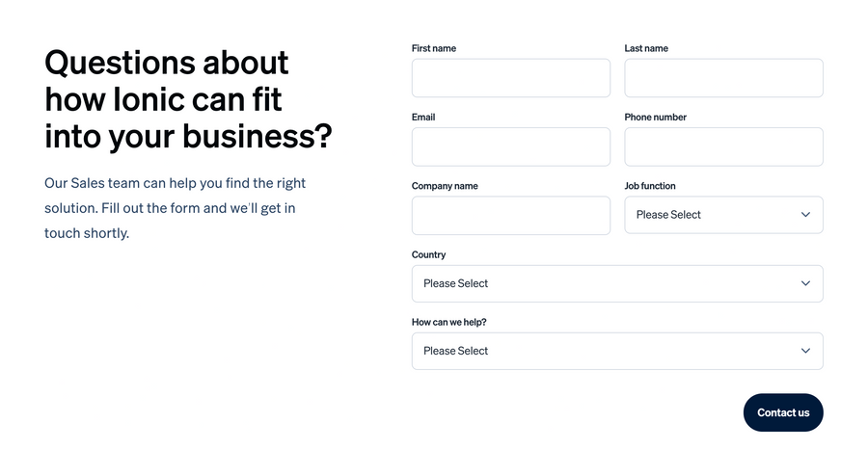868x476 pixels.
Task: Click the Last name label text
Action: [646, 48]
